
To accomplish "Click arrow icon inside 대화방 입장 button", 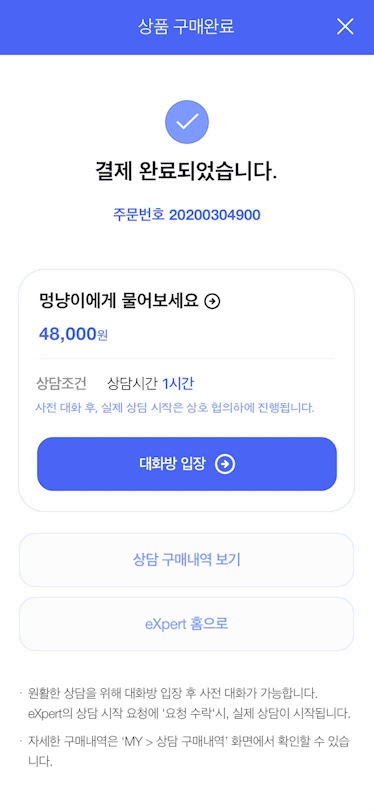I will pyautogui.click(x=225, y=464).
